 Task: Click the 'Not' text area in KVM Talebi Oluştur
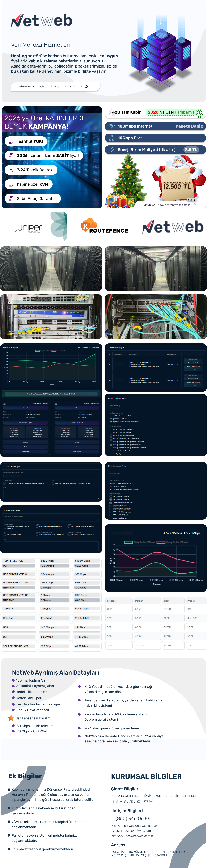point(51,494)
